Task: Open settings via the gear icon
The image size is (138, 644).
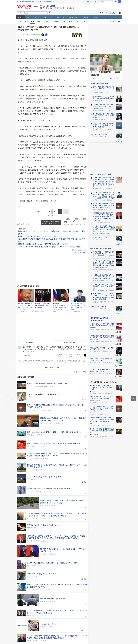Action: pos(120,13)
